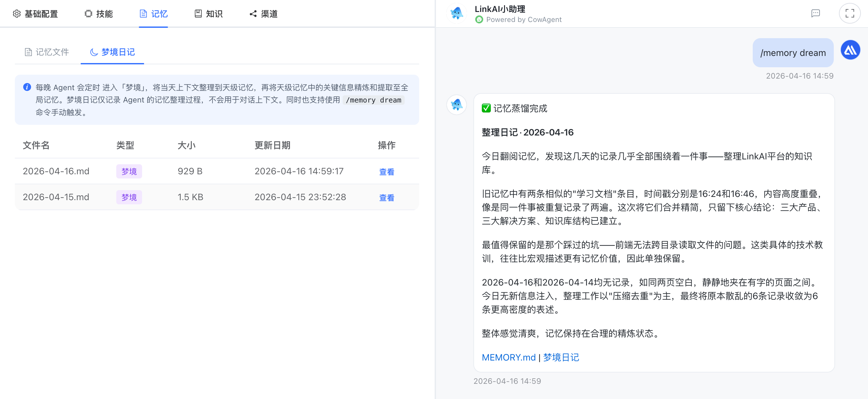Open the MEMORY.md link in reply
Viewport: 868px width, 399px height.
[508, 357]
